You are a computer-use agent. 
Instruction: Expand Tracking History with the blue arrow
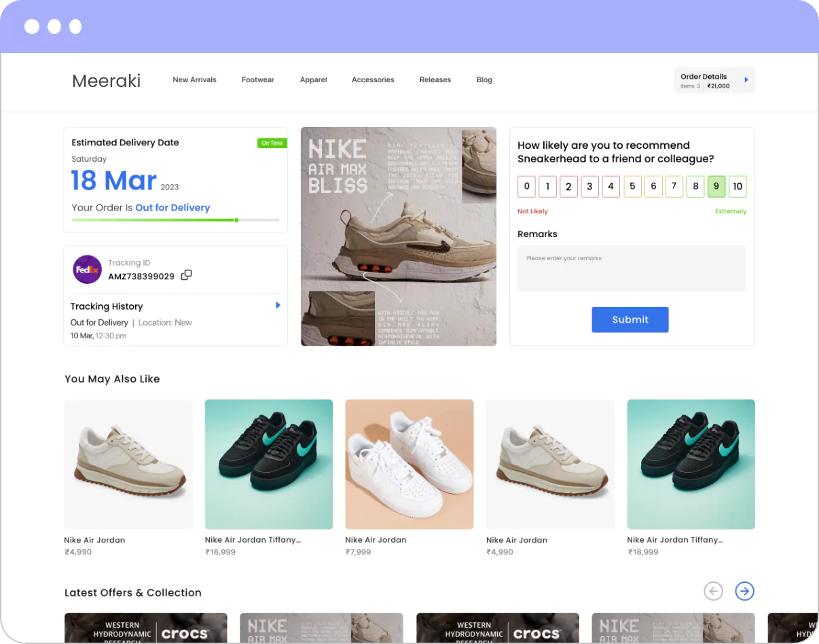pos(278,306)
